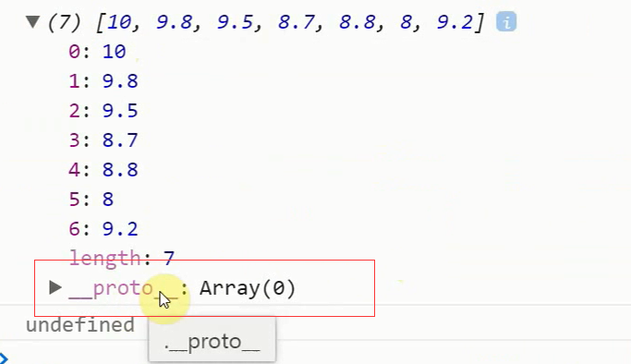Click the blue info icon beside array
Image resolution: width=631 pixels, height=364 pixels.
coord(506,21)
